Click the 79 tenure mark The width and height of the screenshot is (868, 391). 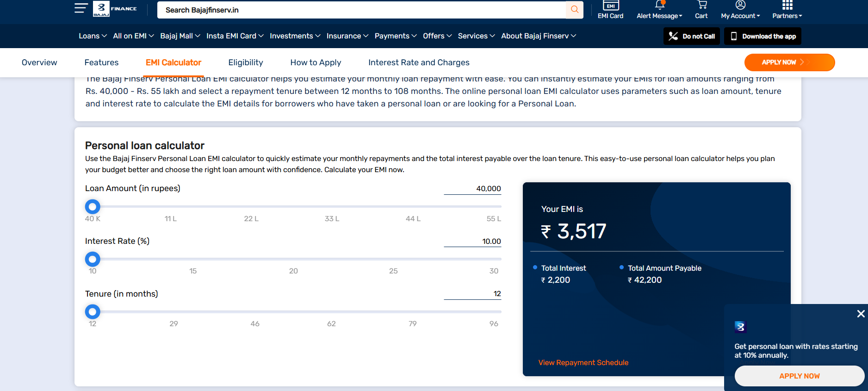413,324
